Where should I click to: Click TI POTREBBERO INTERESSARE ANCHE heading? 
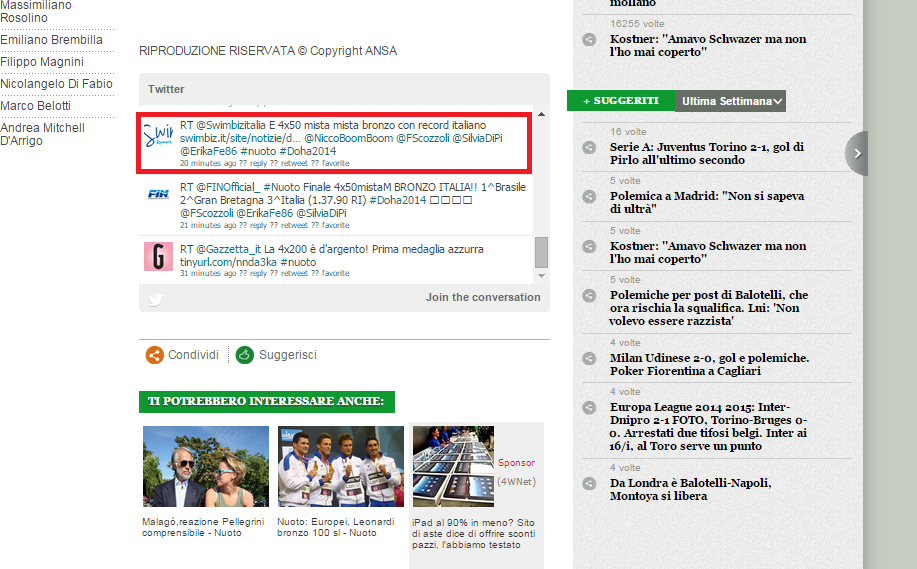[267, 401]
